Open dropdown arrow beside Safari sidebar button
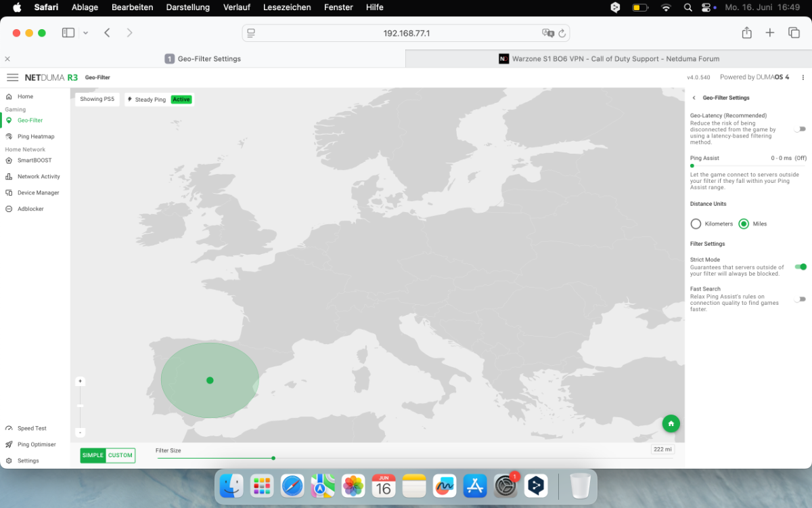This screenshot has height=508, width=812. (x=85, y=33)
